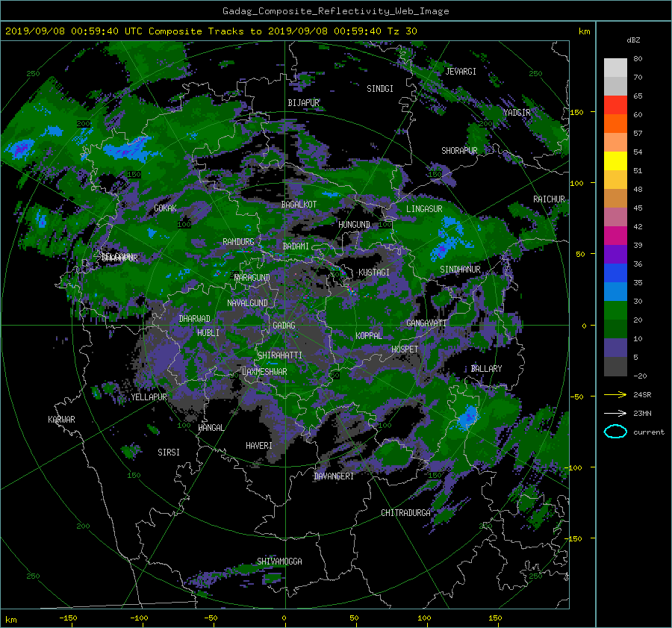Select the light blue 35-30 dBZ swatch

tap(615, 291)
